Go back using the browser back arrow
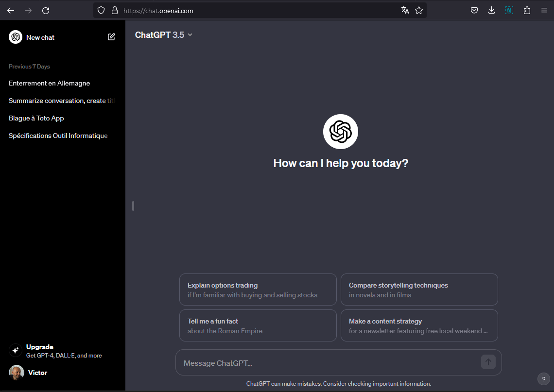The height and width of the screenshot is (392, 554). coord(11,11)
